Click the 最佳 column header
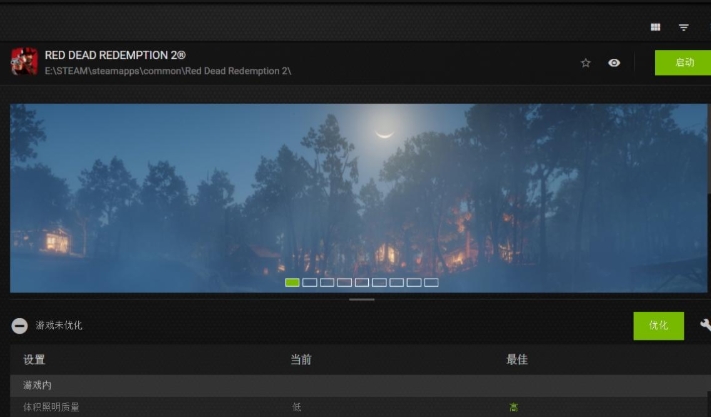 point(516,360)
